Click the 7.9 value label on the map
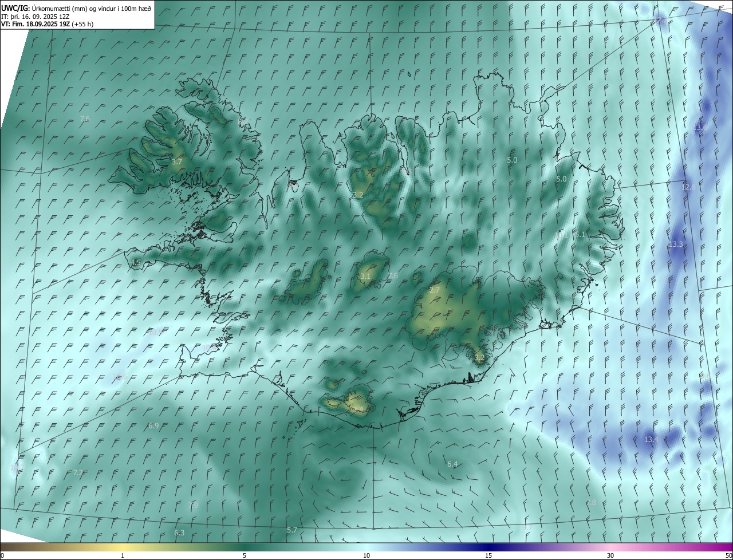This screenshot has width=733, height=560. [x=194, y=505]
